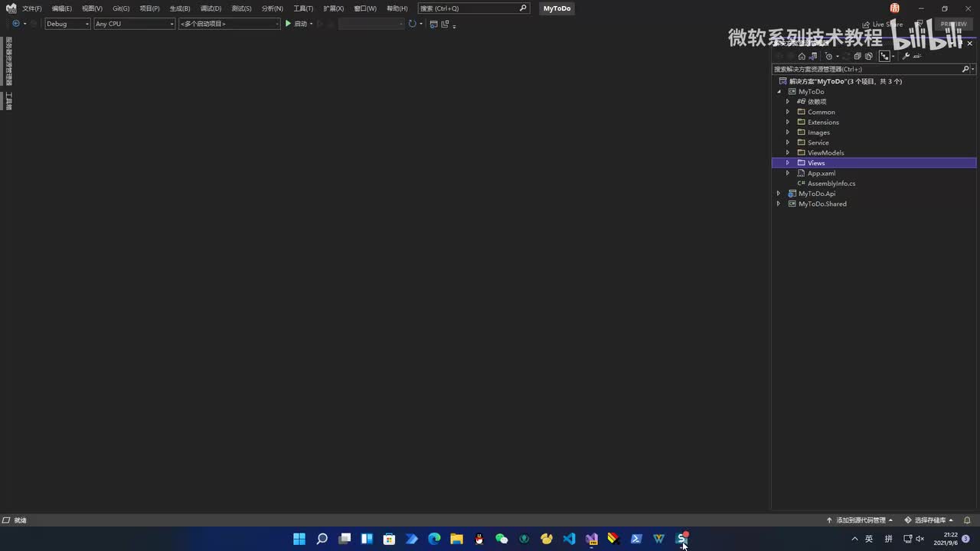Expand the Images folder

[788, 132]
